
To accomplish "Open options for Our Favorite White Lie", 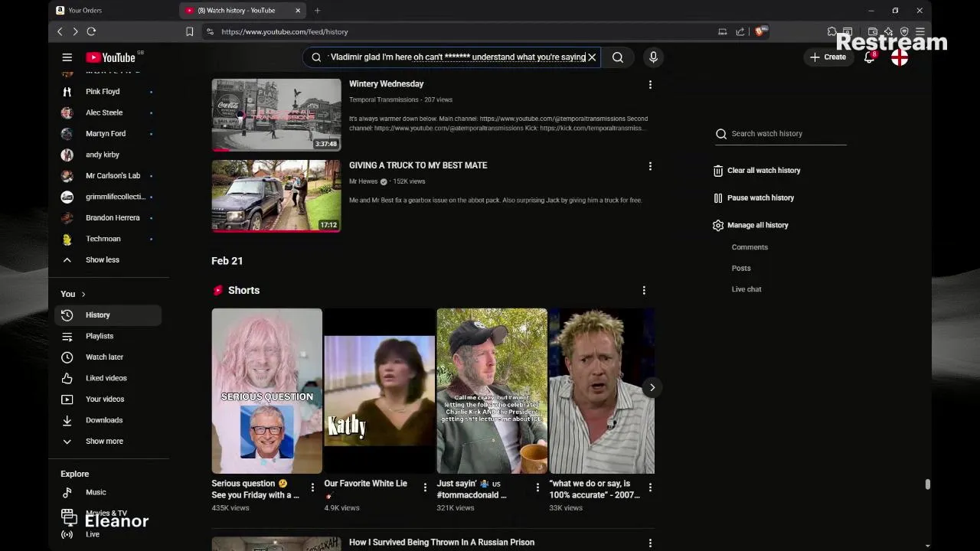I will pyautogui.click(x=425, y=487).
